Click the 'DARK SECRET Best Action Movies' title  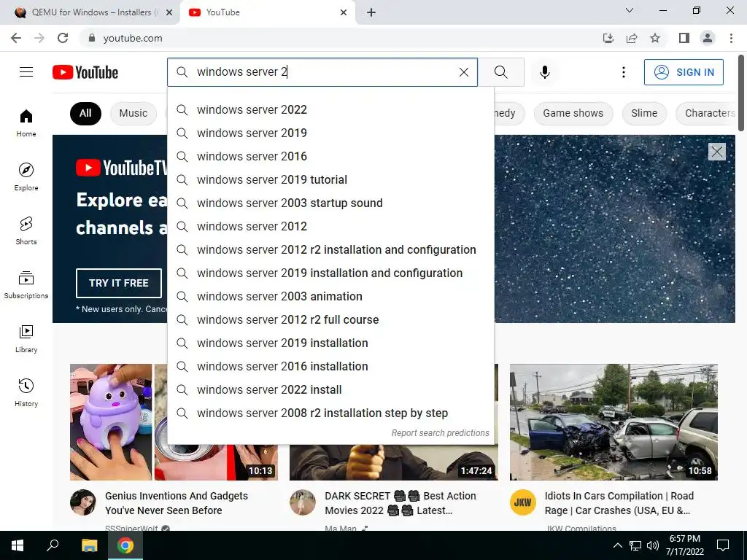click(400, 503)
